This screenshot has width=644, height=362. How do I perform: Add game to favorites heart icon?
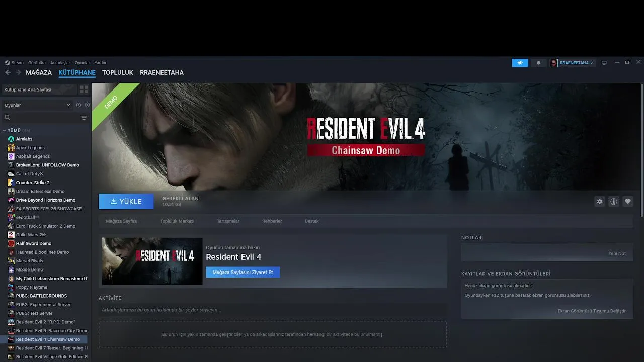coord(628,202)
